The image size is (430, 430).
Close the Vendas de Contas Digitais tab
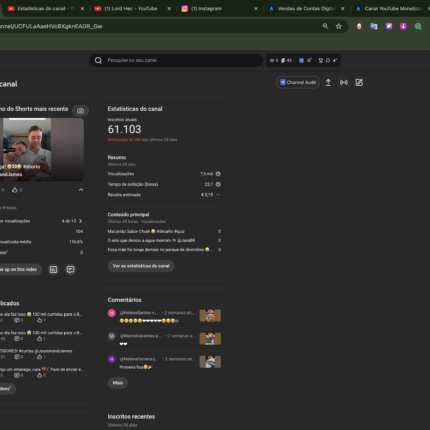pos(342,9)
